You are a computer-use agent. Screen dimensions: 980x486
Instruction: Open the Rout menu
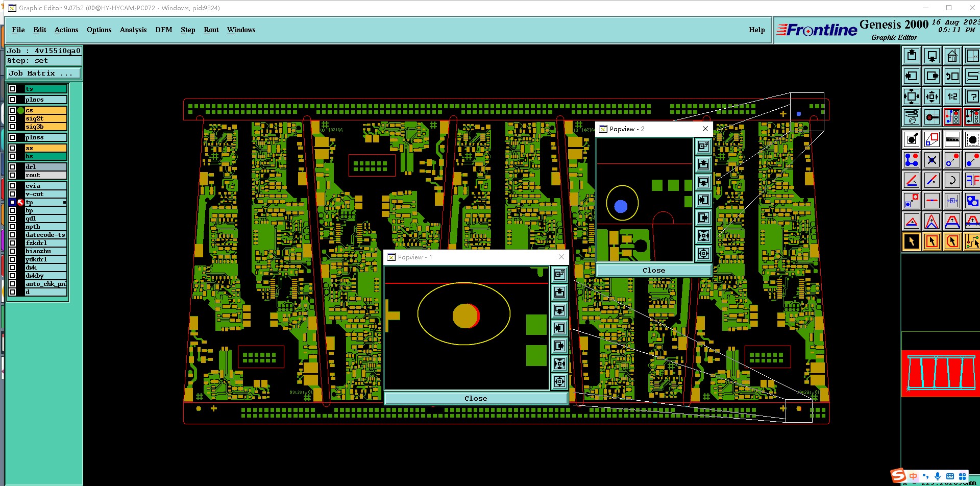click(211, 30)
